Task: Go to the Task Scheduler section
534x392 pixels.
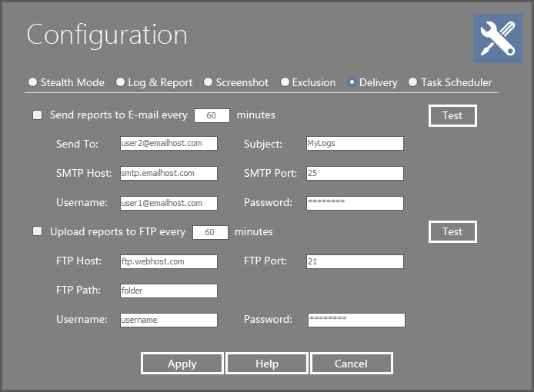Action: [414, 82]
